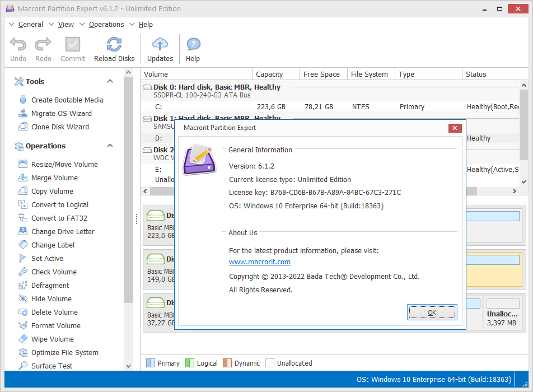The width and height of the screenshot is (533, 392).
Task: Open the Clone Disk Wizard
Action: click(60, 127)
